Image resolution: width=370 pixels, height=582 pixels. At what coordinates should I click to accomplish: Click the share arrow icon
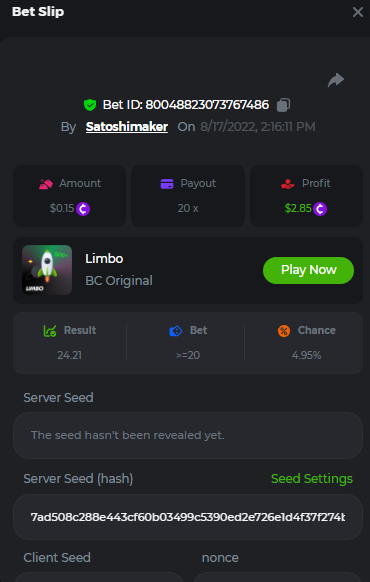(336, 80)
